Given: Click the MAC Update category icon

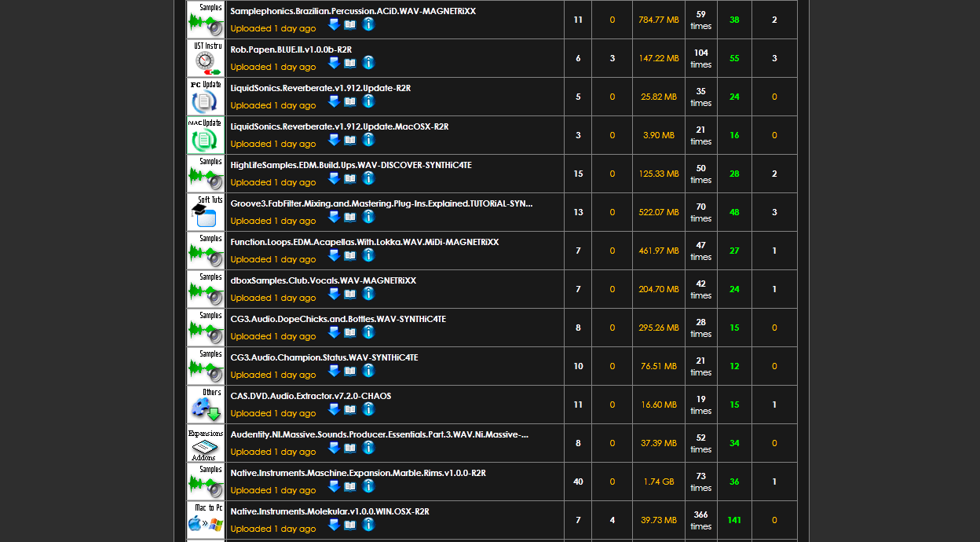Looking at the screenshot, I should (x=206, y=135).
